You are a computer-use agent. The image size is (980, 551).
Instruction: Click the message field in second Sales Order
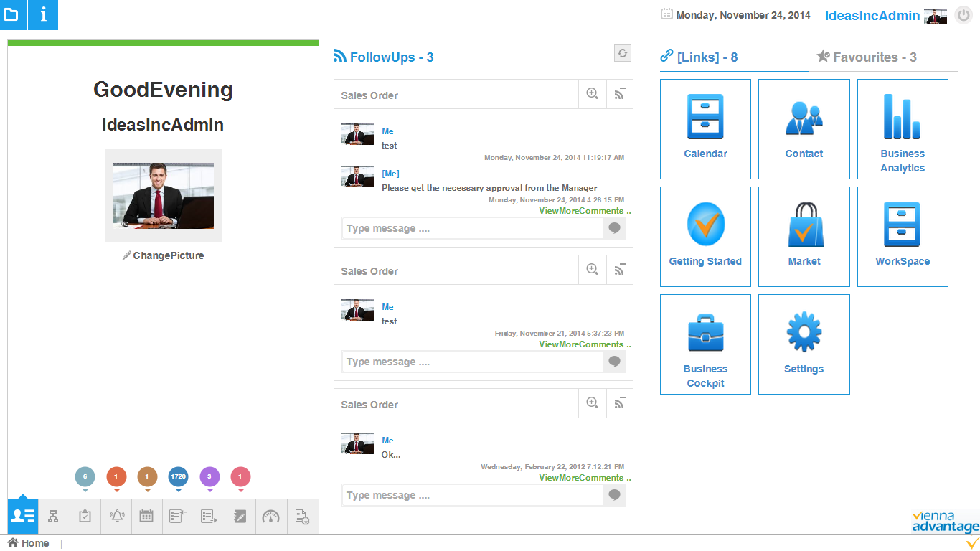[472, 362]
